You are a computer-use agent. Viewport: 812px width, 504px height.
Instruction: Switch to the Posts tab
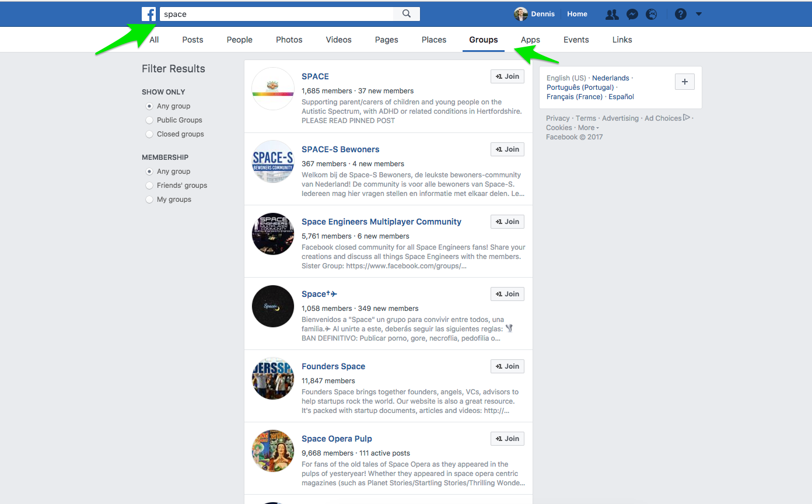(192, 40)
